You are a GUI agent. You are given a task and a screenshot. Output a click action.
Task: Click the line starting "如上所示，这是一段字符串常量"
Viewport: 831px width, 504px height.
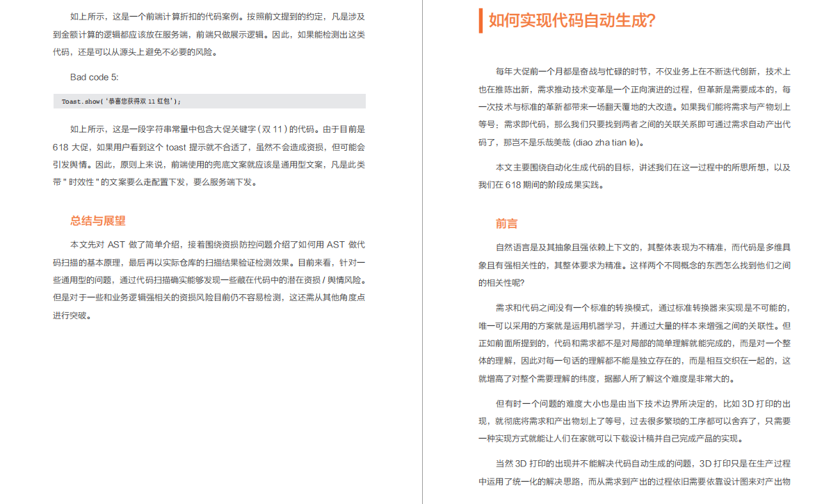217,129
